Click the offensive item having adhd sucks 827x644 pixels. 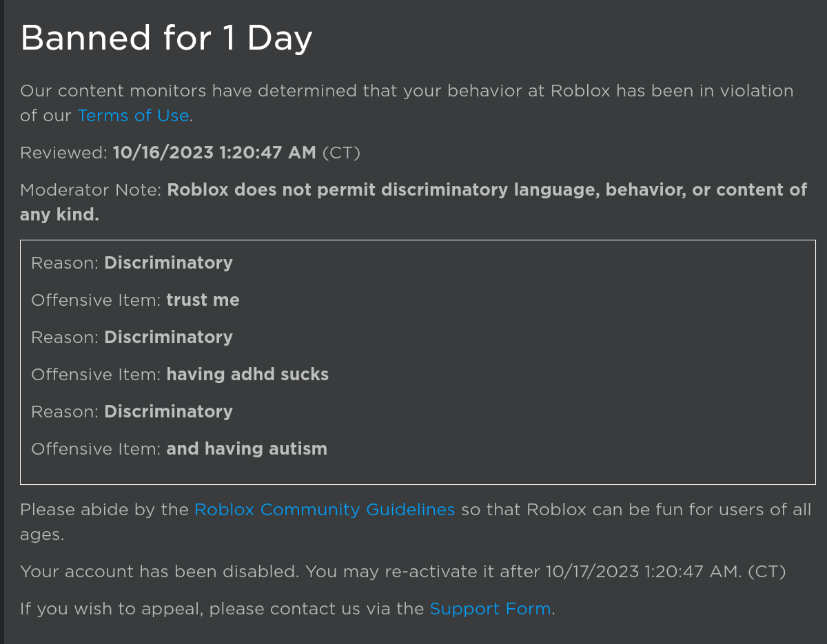pos(247,375)
